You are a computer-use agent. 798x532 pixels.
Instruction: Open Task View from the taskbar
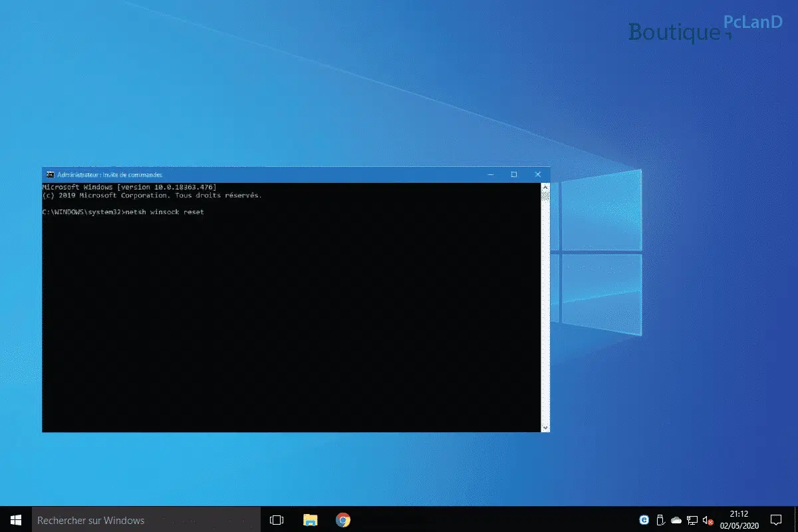(x=277, y=519)
